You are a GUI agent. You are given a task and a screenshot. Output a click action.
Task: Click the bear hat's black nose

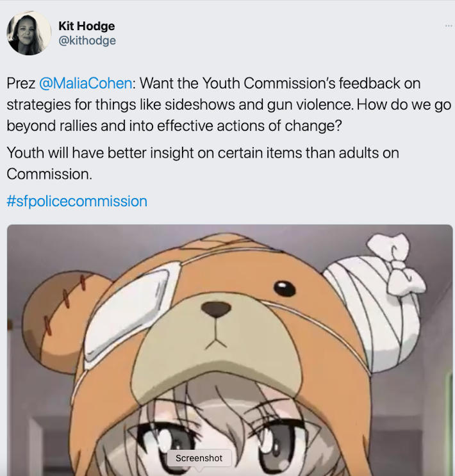pos(216,309)
